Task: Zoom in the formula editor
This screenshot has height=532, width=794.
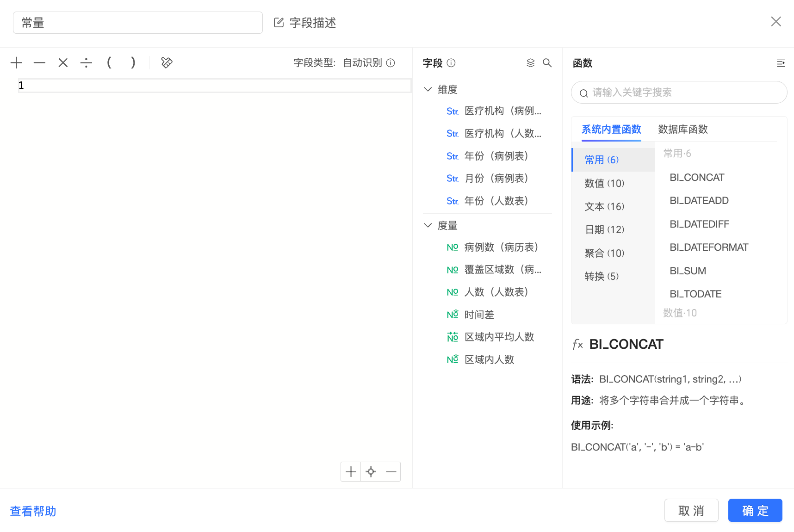Action: (x=351, y=471)
